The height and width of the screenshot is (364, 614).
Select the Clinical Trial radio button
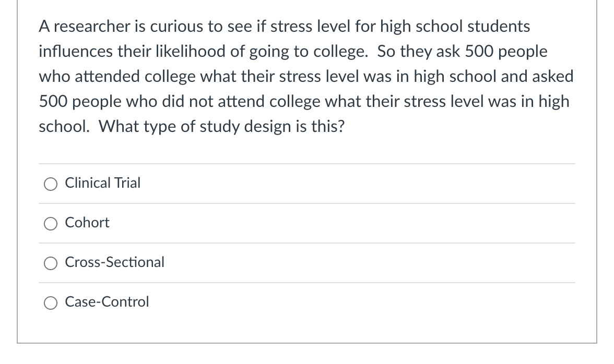tap(51, 184)
